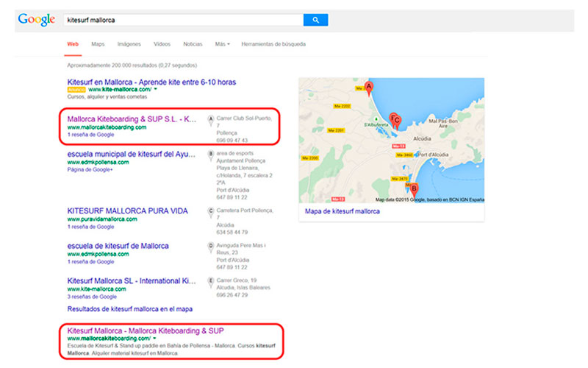Image resolution: width=588 pixels, height=368 pixels.
Task: Click marker E icon beside Kitesurf Mallorca SL listing
Action: pyautogui.click(x=211, y=282)
